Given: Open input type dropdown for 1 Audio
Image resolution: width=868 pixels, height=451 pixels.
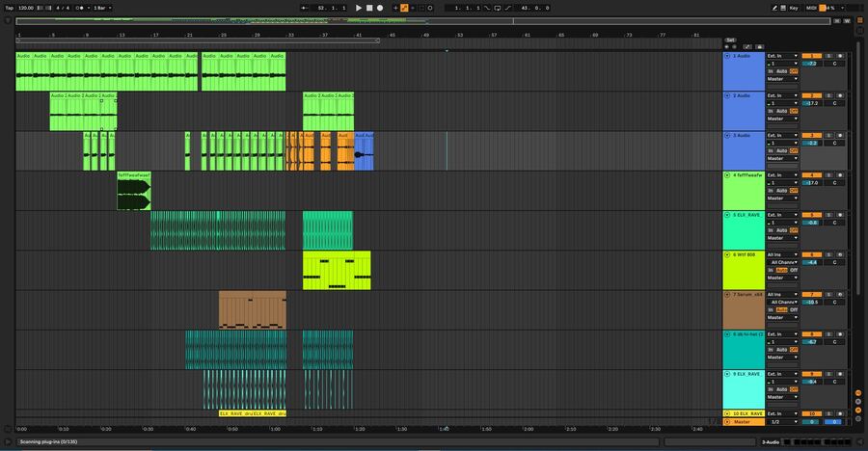Looking at the screenshot, I should [782, 56].
